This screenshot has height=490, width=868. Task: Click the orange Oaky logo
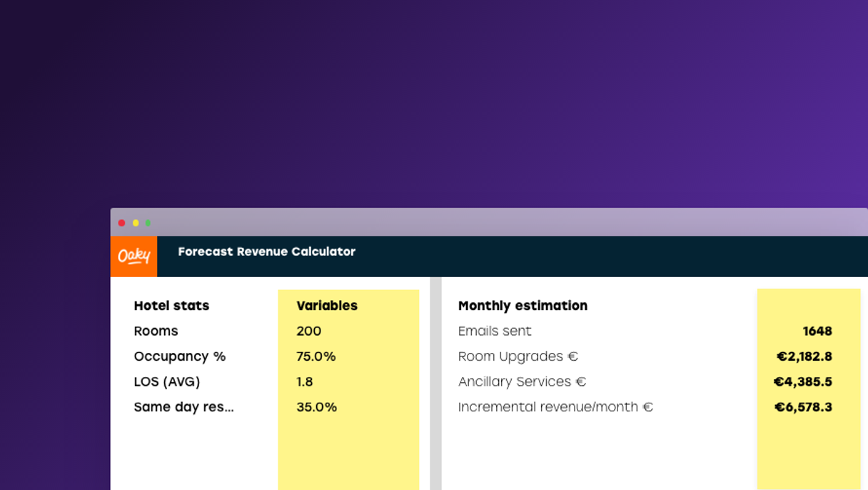(x=133, y=256)
